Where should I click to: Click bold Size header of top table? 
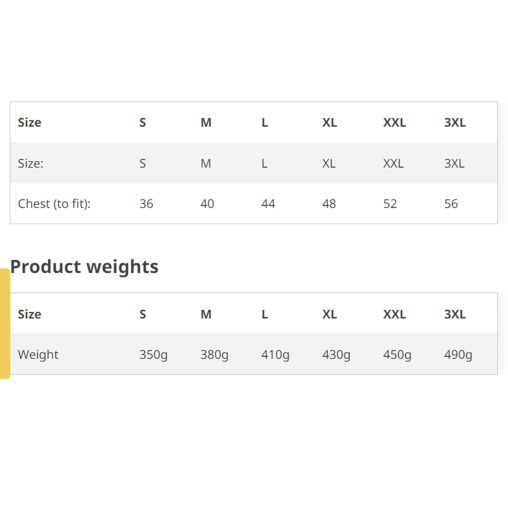click(x=30, y=123)
